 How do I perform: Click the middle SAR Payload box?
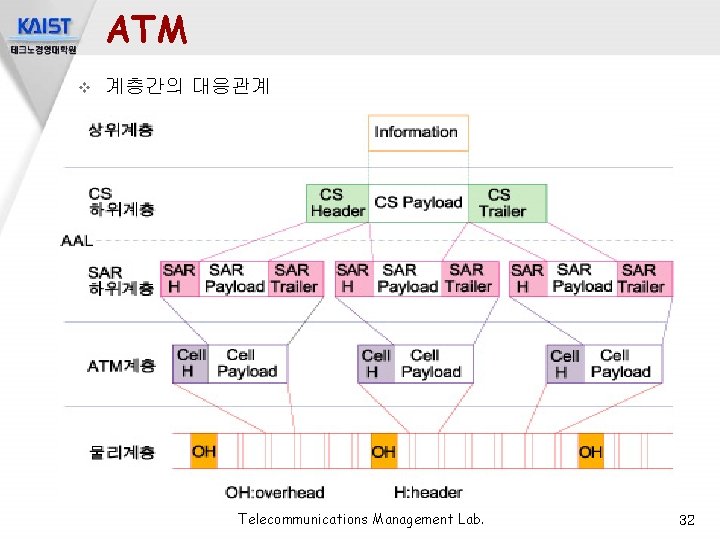click(407, 279)
